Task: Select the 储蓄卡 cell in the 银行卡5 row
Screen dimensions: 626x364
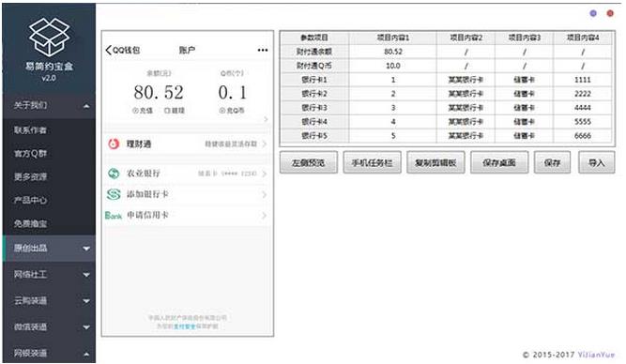Action: [x=525, y=136]
